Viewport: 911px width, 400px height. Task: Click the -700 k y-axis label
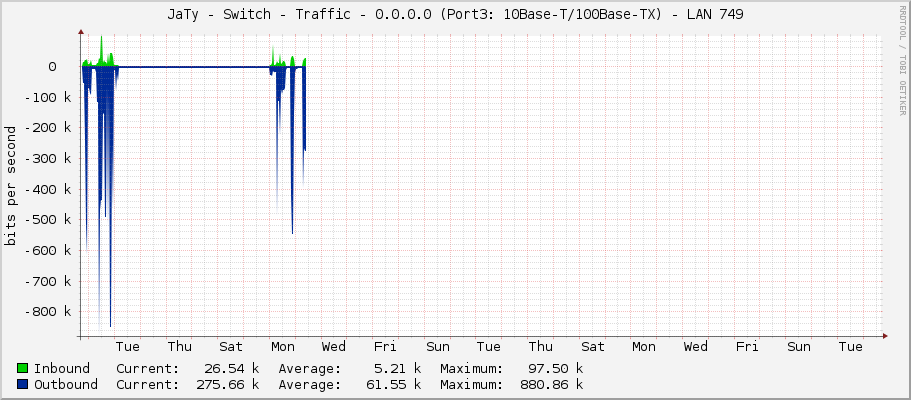[x=49, y=281]
